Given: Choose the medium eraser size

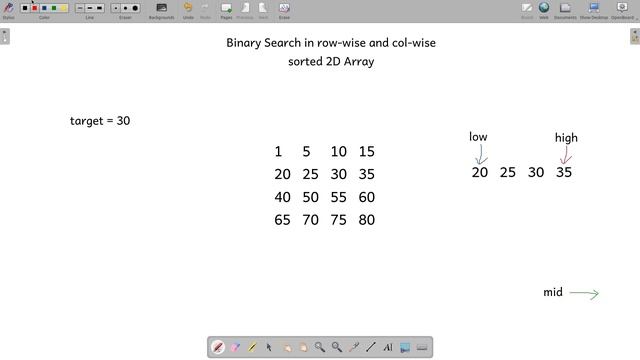Looking at the screenshot, I should 125,8.
